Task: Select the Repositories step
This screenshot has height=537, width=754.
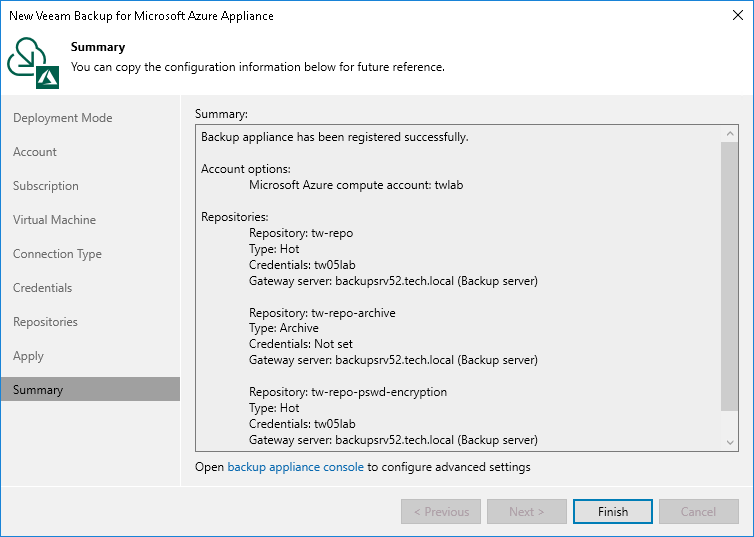Action: (x=45, y=322)
